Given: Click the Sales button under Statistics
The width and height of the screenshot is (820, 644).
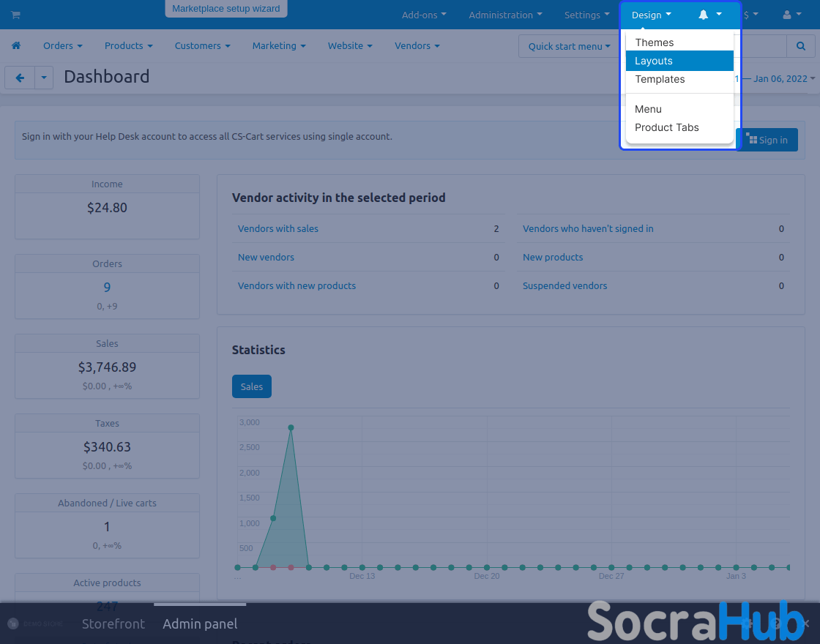Looking at the screenshot, I should pos(251,386).
